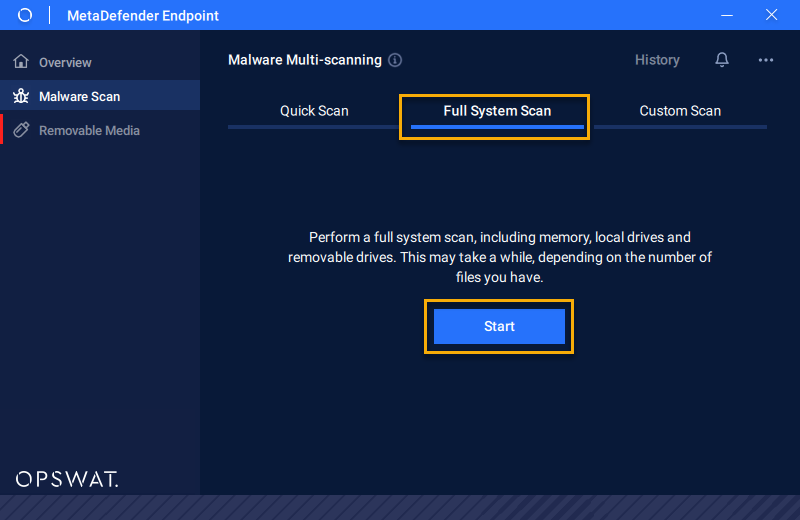Open the Overview home icon
Image resolution: width=800 pixels, height=520 pixels.
pyautogui.click(x=21, y=62)
